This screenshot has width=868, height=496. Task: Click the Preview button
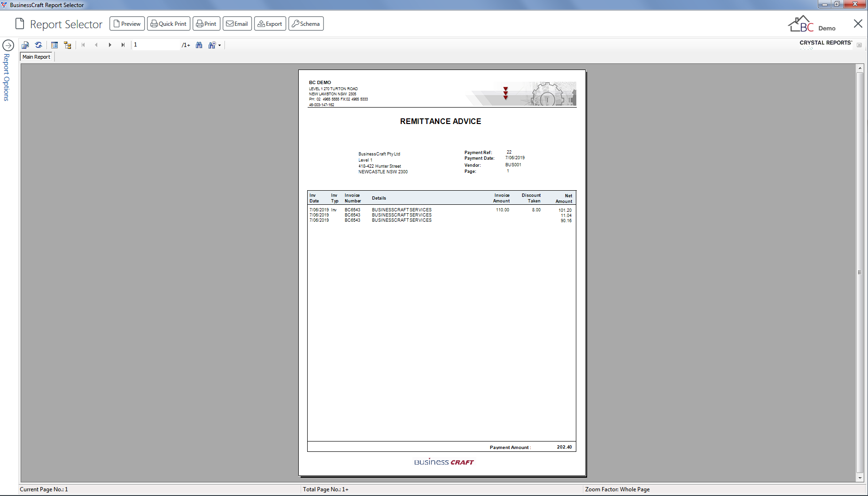click(x=127, y=23)
